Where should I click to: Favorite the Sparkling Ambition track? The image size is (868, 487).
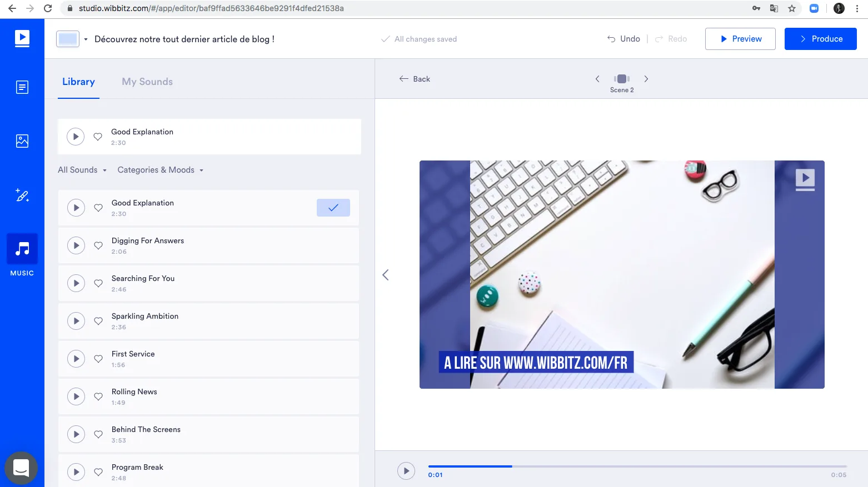tap(98, 321)
